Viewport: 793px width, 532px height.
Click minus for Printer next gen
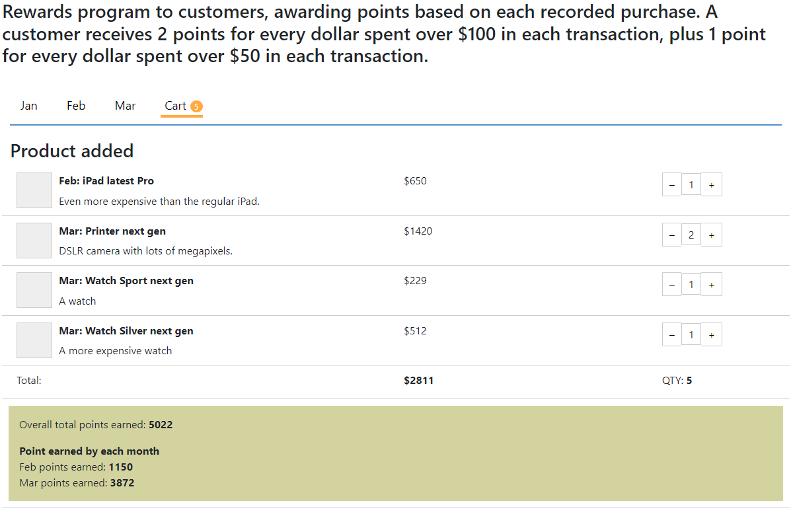click(x=671, y=235)
